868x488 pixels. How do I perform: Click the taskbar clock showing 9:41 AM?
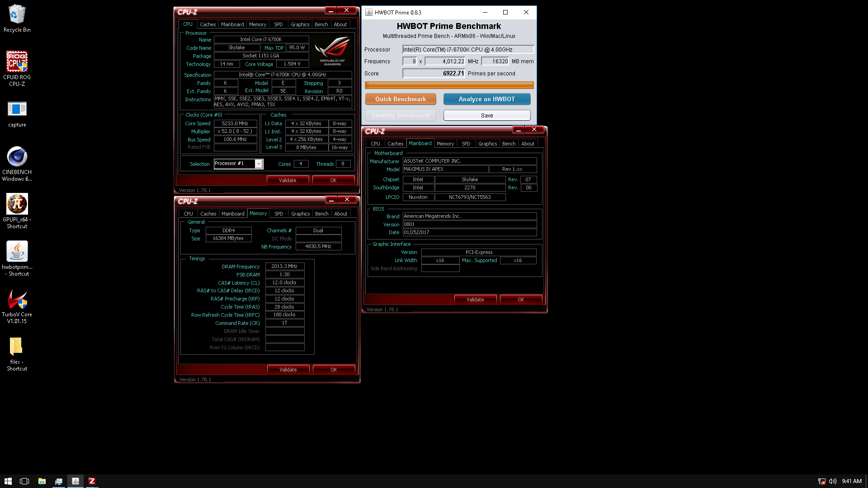click(x=852, y=481)
